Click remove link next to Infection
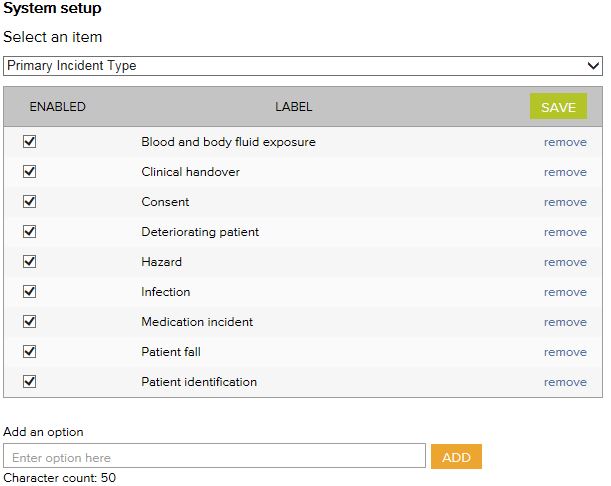611x486 pixels. [565, 292]
